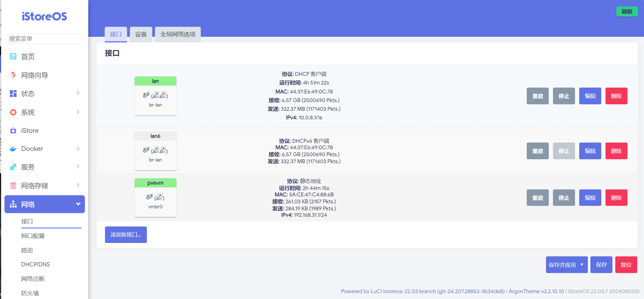Collapse the 网络 menu chevron
Image resolution: width=644 pixels, height=299 pixels.
(78, 204)
